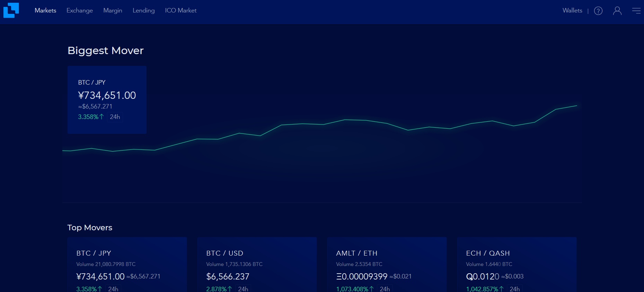Image resolution: width=644 pixels, height=292 pixels.
Task: Switch to the Exchange tab
Action: pos(80,10)
